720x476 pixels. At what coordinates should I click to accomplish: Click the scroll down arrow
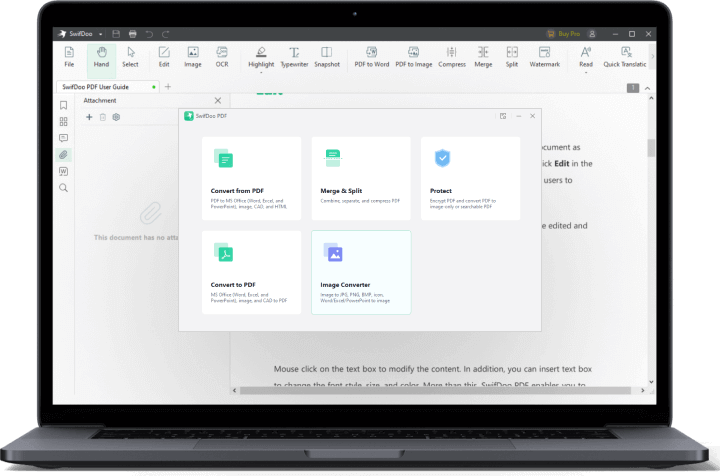(x=651, y=382)
